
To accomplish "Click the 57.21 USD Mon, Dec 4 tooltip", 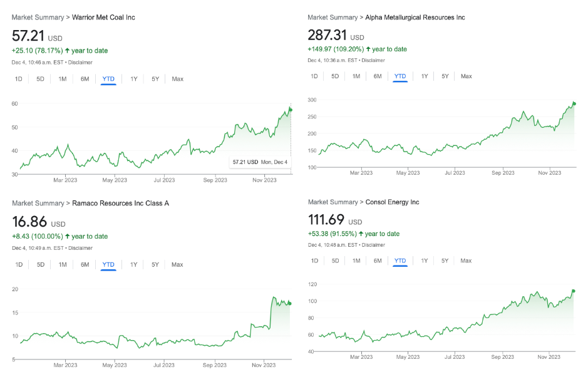I will coord(260,162).
